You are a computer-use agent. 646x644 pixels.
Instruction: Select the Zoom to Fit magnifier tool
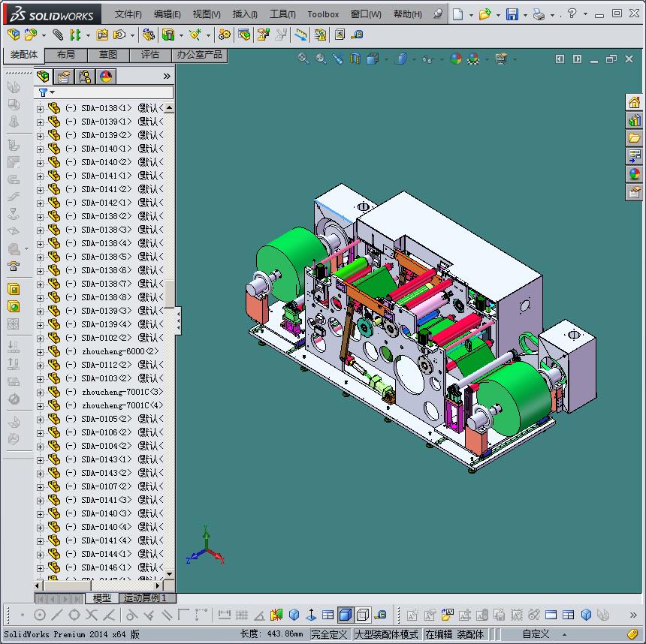point(304,59)
